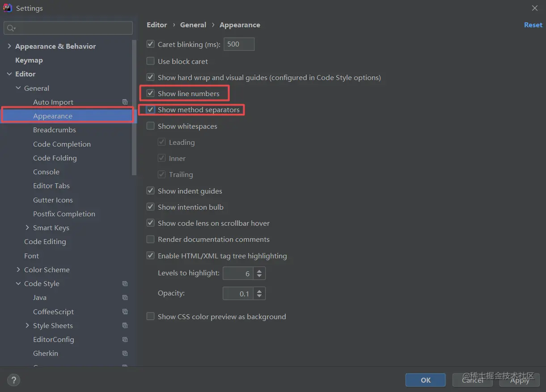Screen dimensions: 546x392
Task: Open Console settings page
Action: pos(46,172)
